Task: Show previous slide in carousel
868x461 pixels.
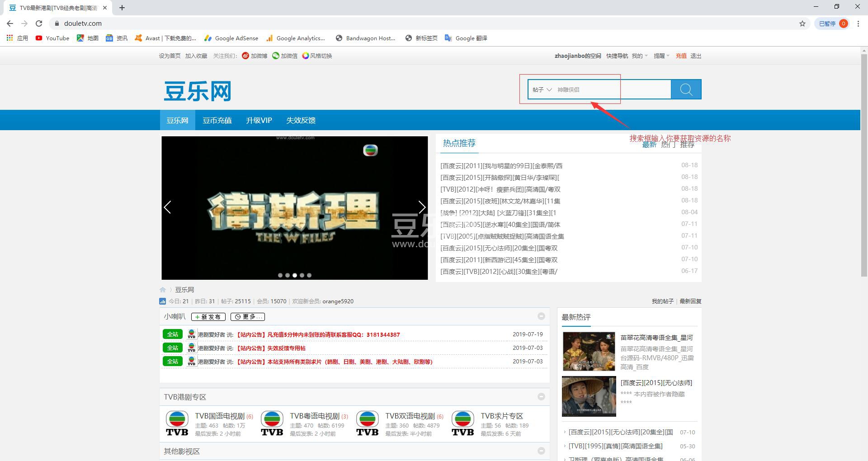Action: pyautogui.click(x=167, y=207)
